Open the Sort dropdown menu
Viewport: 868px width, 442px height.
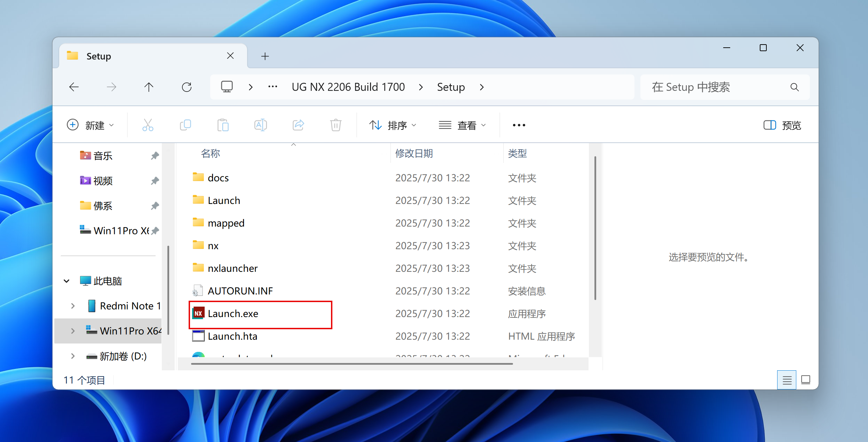(x=393, y=125)
